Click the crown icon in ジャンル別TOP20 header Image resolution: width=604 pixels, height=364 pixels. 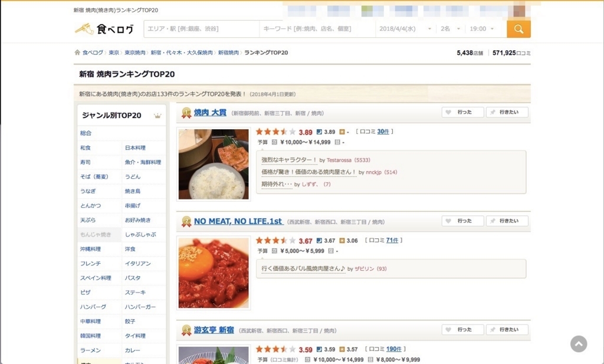tap(157, 116)
